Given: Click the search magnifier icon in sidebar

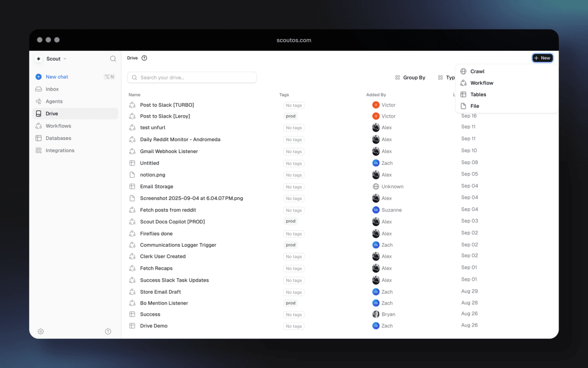Looking at the screenshot, I should [113, 59].
